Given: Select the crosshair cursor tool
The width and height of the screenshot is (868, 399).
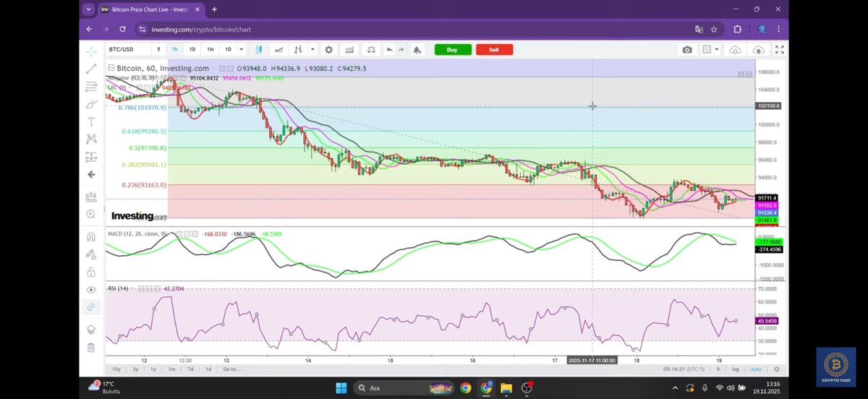Looking at the screenshot, I should coord(91,51).
